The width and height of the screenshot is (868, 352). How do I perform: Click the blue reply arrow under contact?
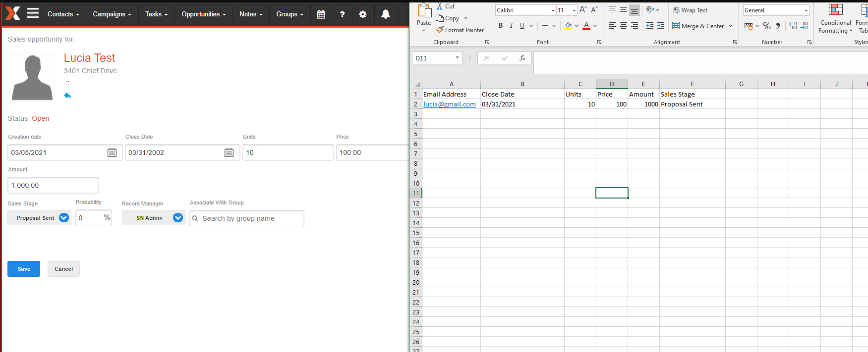[67, 96]
